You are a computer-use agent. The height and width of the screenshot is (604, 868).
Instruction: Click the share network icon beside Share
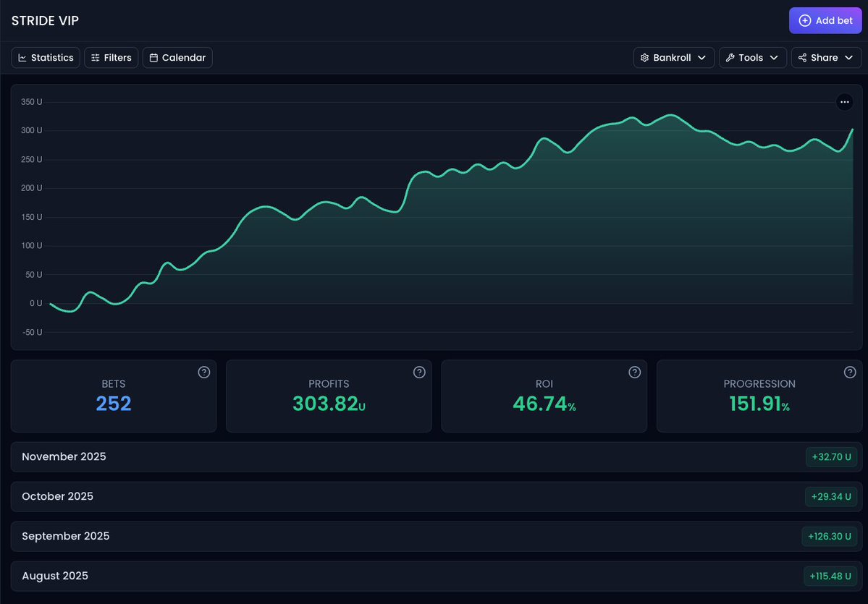[x=802, y=57]
